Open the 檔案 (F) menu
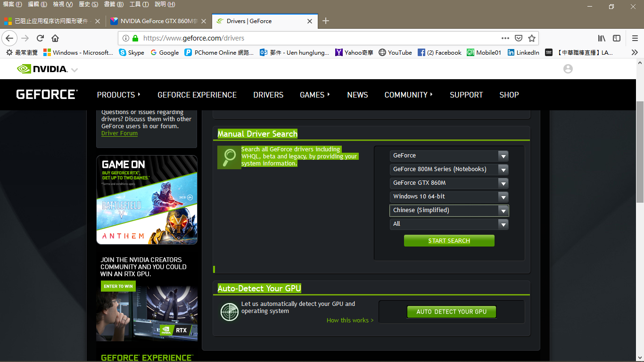644x362 pixels. [x=13, y=4]
